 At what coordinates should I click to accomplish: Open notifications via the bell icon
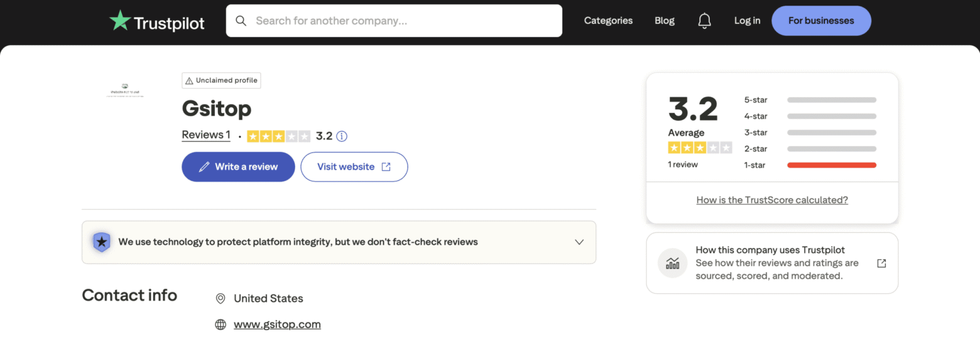pos(704,20)
